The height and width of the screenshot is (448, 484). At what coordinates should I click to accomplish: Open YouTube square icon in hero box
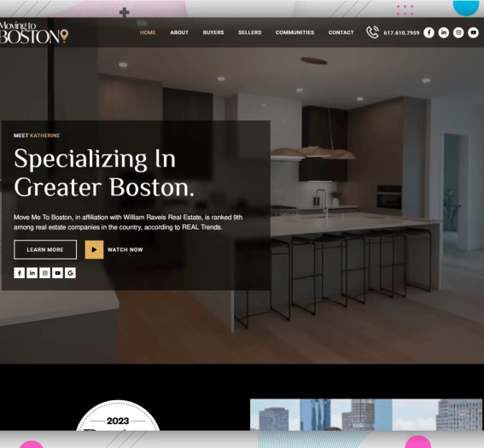[x=57, y=273]
